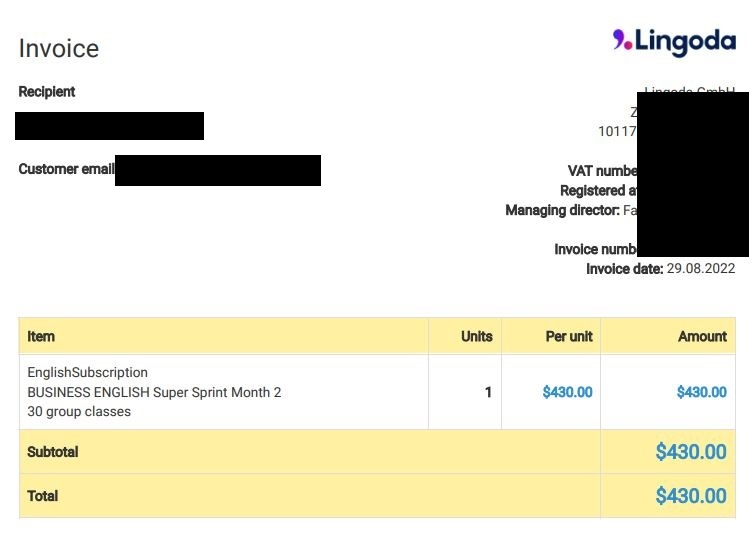The height and width of the screenshot is (533, 756).
Task: Click the Invoice heading
Action: point(59,49)
